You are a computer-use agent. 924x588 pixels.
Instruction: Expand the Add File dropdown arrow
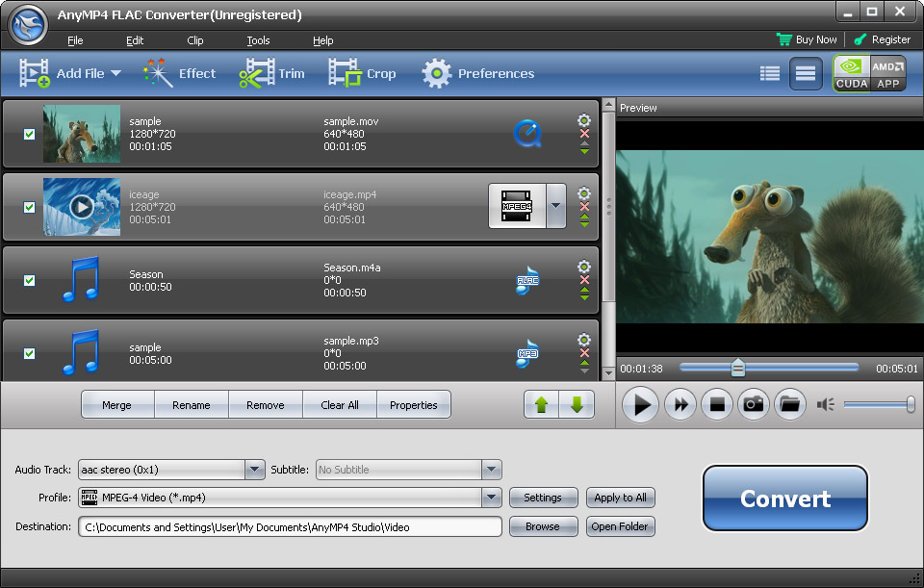coord(116,74)
